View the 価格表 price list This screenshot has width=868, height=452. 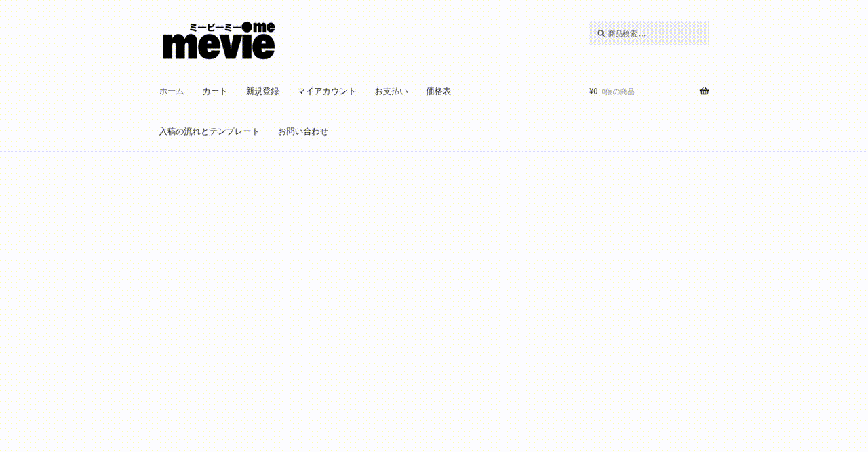pyautogui.click(x=439, y=91)
